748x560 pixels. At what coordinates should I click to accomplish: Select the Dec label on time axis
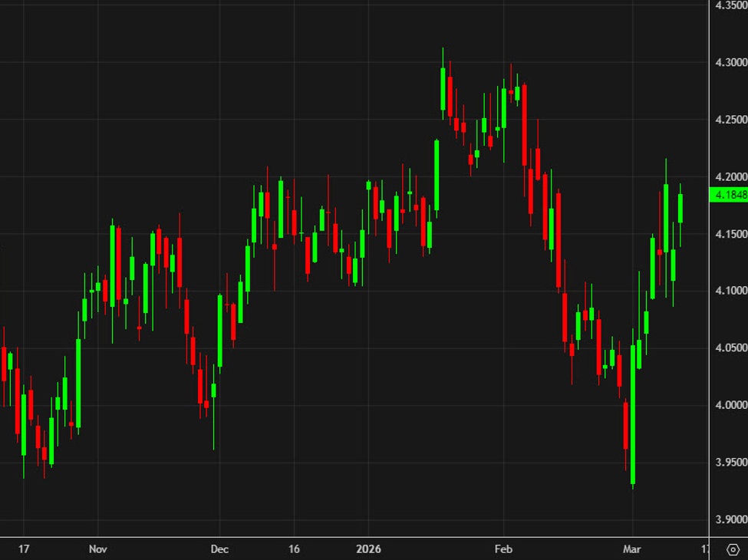219,549
